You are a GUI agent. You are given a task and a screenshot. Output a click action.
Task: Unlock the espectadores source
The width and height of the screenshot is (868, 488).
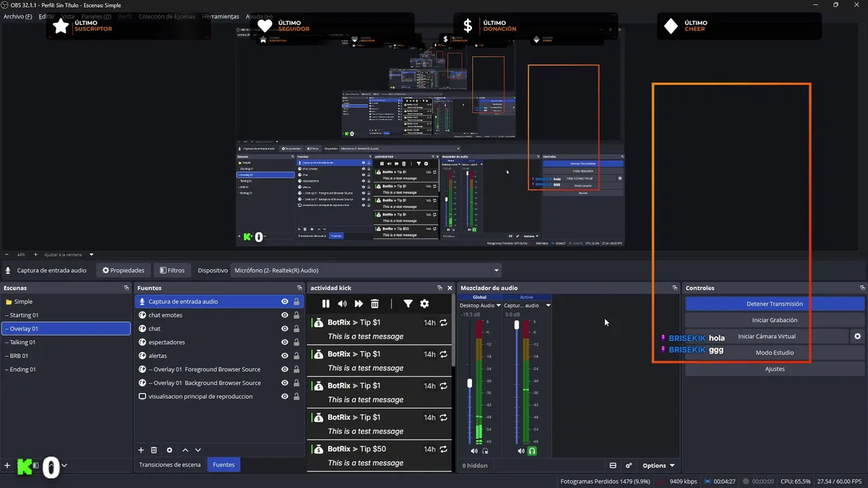point(296,342)
